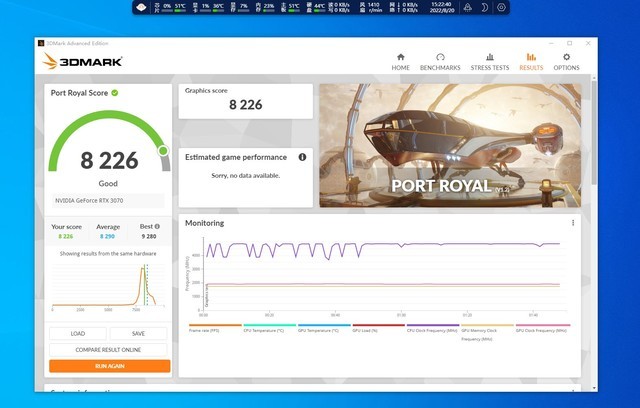Image resolution: width=640 pixels, height=408 pixels.
Task: Click the vertical scrollbar thumb
Action: tap(594, 133)
